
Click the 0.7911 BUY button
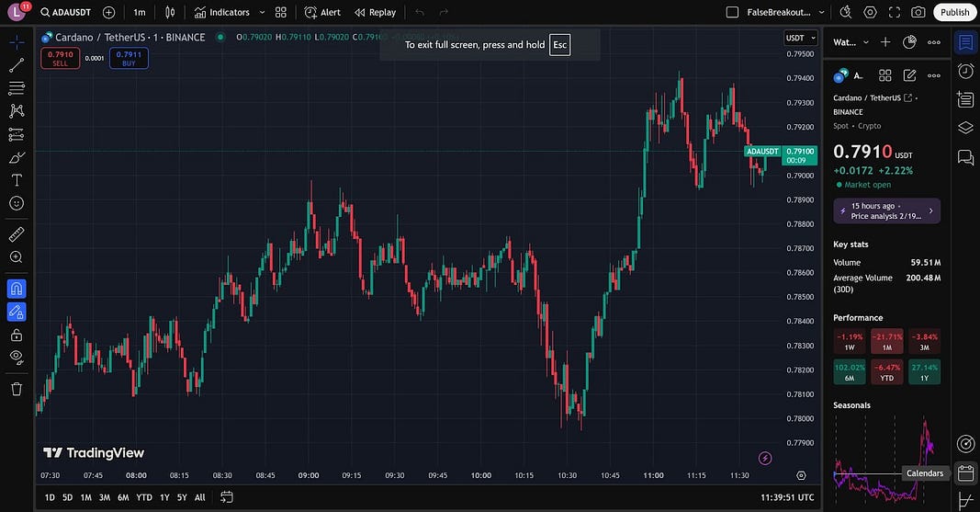(x=129, y=58)
